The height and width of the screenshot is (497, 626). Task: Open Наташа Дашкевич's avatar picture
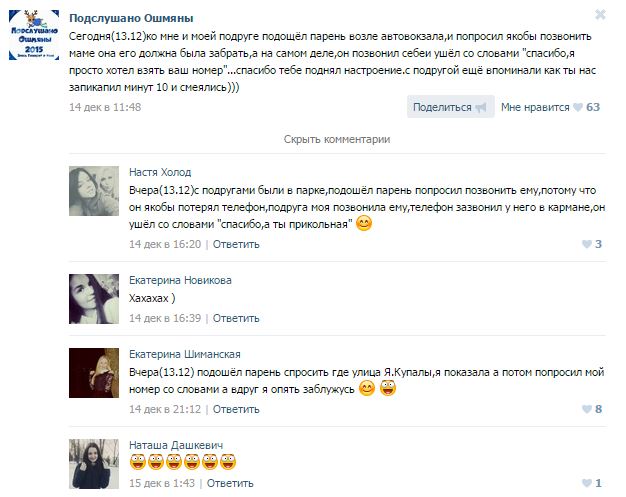click(94, 464)
